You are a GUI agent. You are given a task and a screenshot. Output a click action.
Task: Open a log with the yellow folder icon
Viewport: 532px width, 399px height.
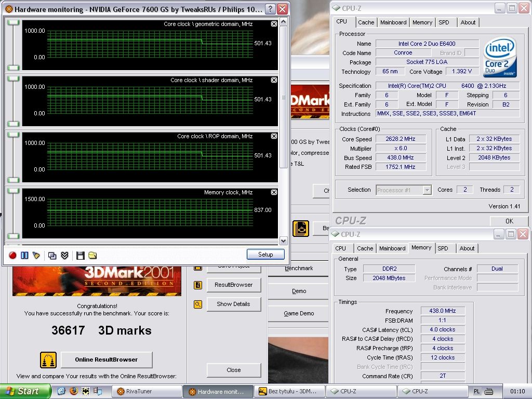pos(92,255)
